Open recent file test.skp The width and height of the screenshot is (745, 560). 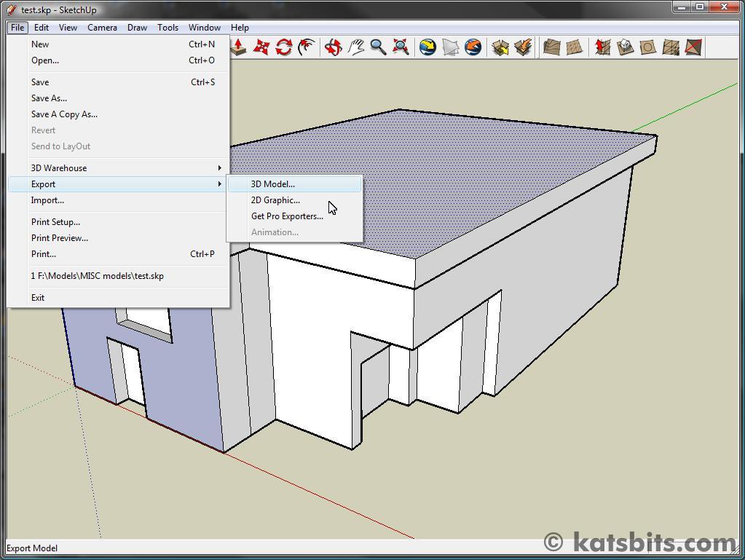coord(118,276)
